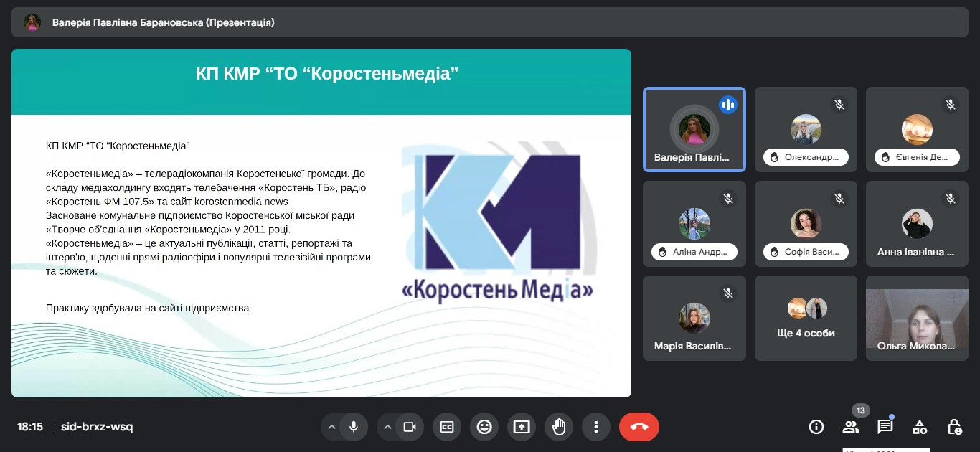
Task: Open host controls lock icon
Action: [954, 427]
